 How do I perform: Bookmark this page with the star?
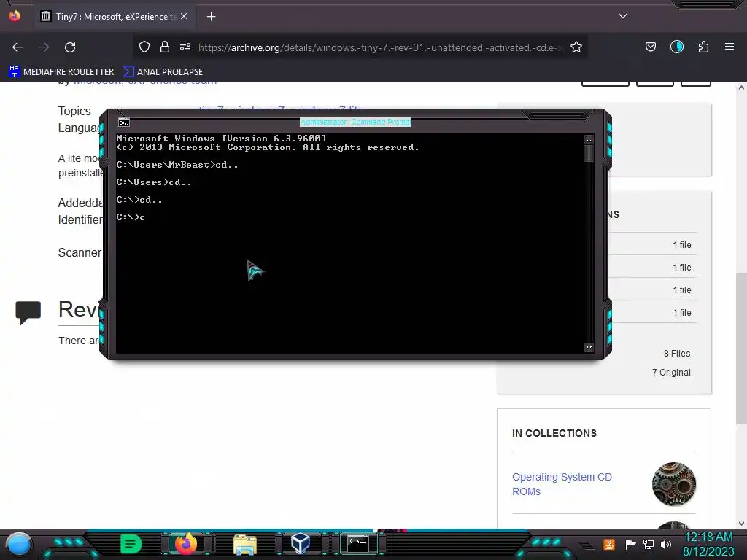click(576, 47)
